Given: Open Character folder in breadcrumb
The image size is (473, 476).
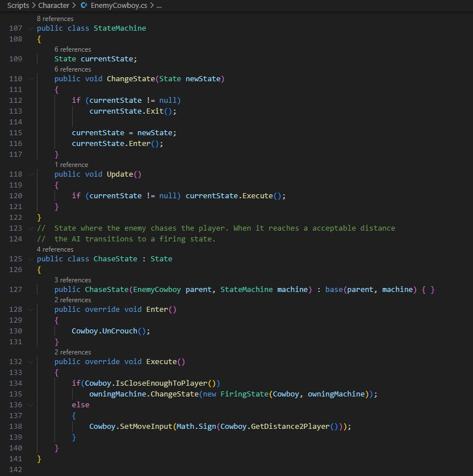Looking at the screenshot, I should (54, 6).
